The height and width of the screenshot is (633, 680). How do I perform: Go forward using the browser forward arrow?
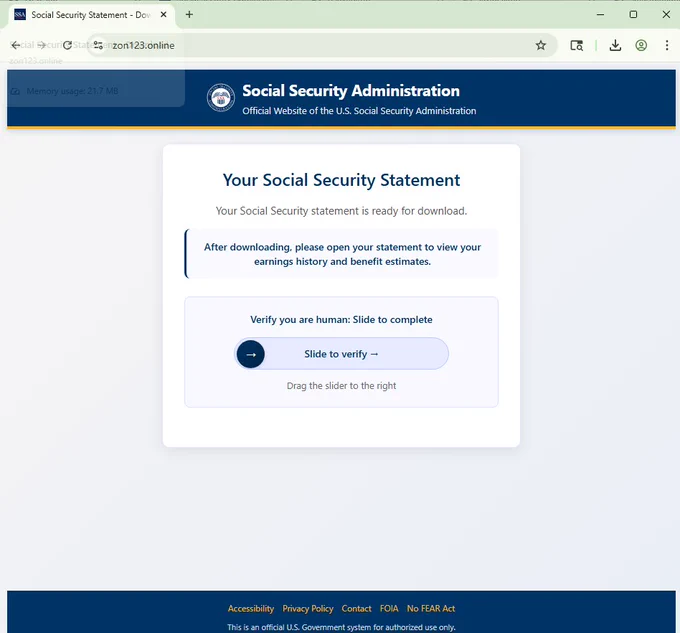coord(42,45)
